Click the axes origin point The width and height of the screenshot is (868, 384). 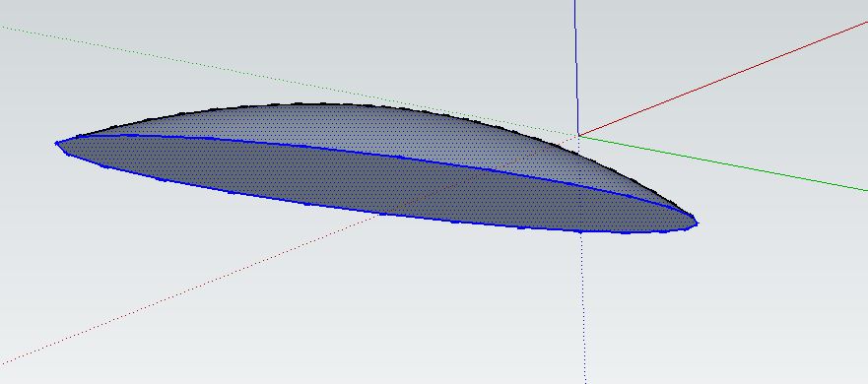coord(578,135)
